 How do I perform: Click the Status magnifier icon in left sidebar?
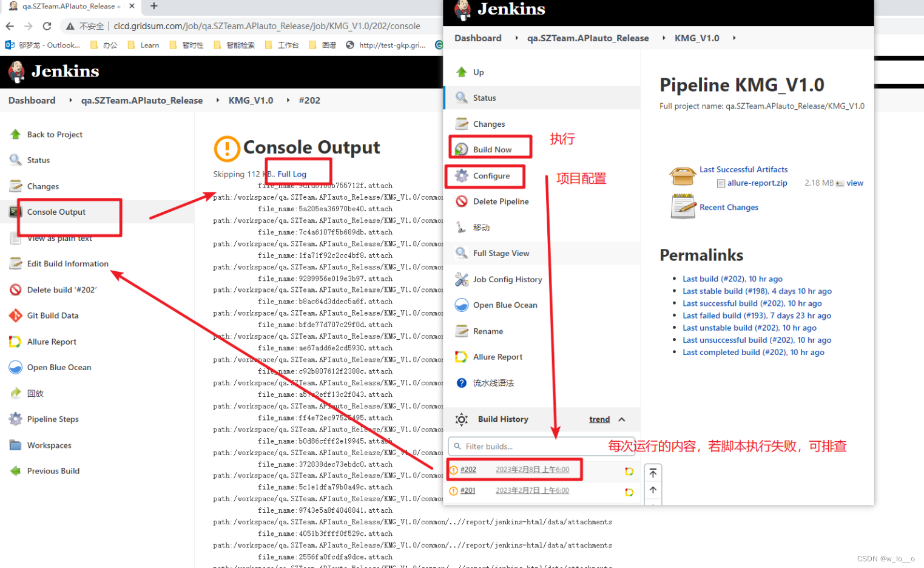click(15, 160)
